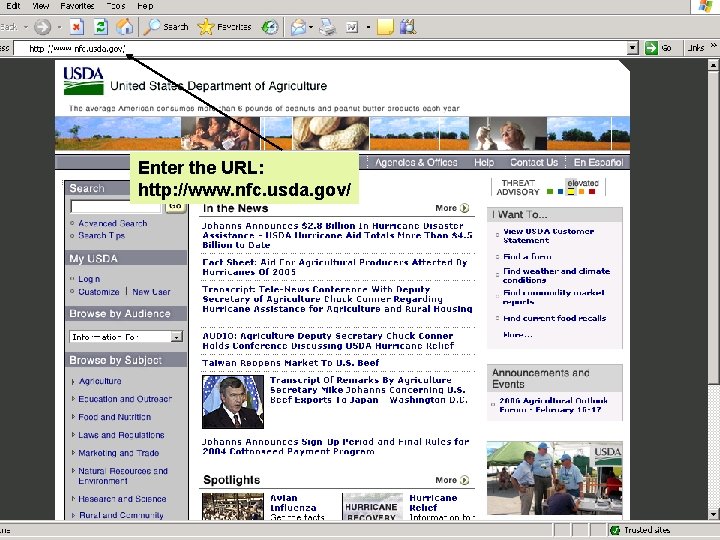Open Contact Us nav tab

(x=534, y=163)
